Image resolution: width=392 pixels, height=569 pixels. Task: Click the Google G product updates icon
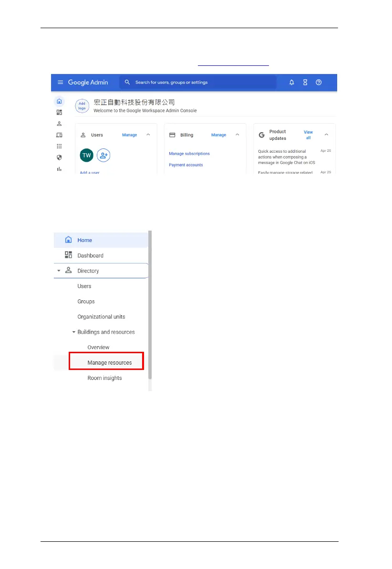[261, 135]
